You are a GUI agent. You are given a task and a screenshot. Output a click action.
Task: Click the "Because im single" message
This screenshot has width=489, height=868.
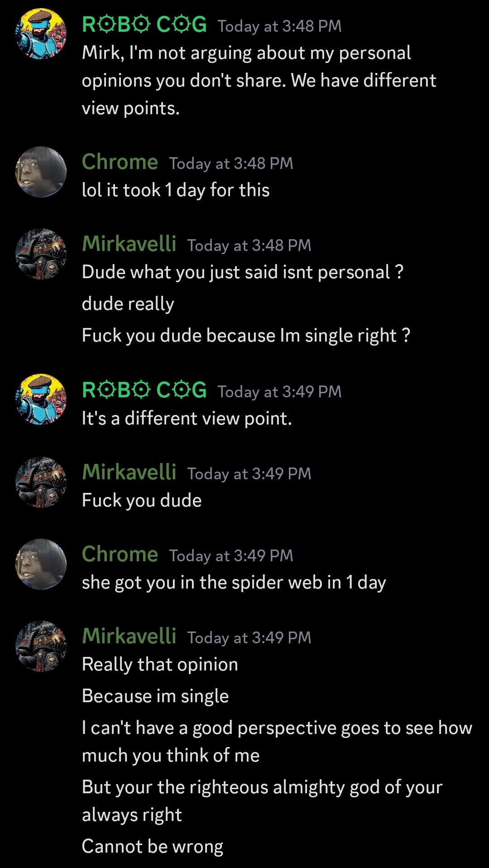click(155, 696)
